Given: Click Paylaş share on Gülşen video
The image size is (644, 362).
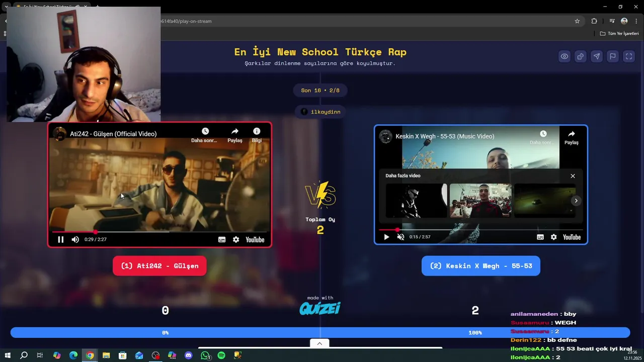Looking at the screenshot, I should (x=235, y=135).
